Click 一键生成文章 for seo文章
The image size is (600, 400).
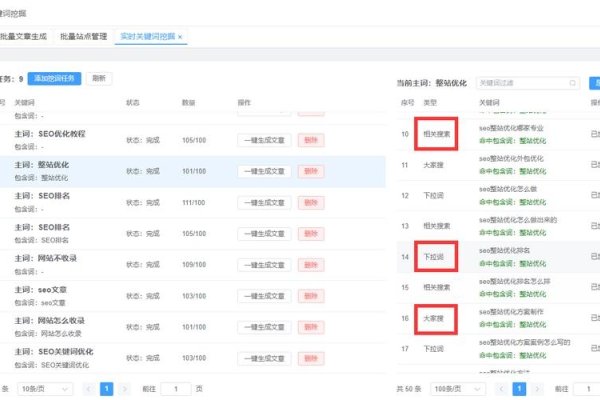coord(264,296)
